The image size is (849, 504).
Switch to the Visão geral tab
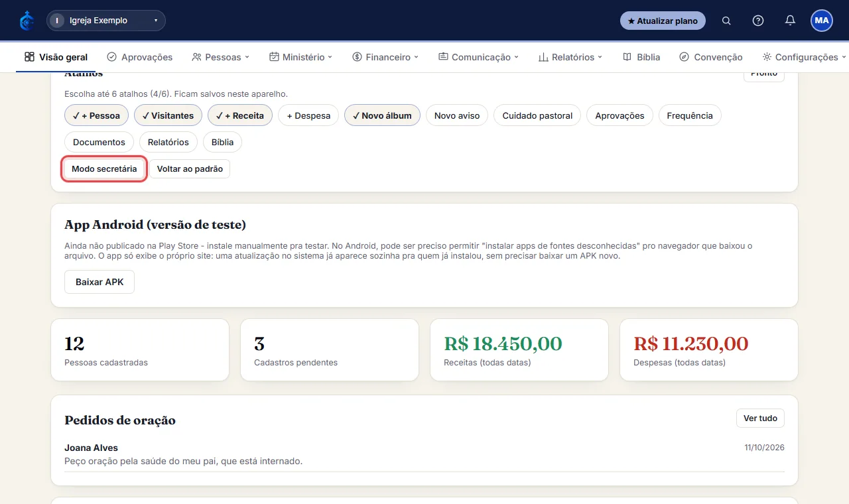(x=56, y=57)
